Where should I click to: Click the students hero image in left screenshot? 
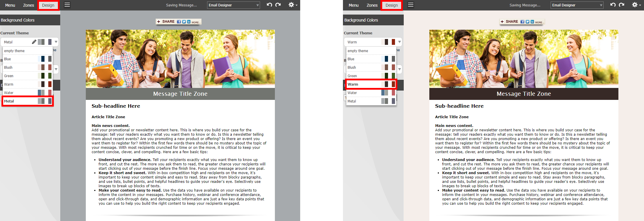click(x=180, y=59)
